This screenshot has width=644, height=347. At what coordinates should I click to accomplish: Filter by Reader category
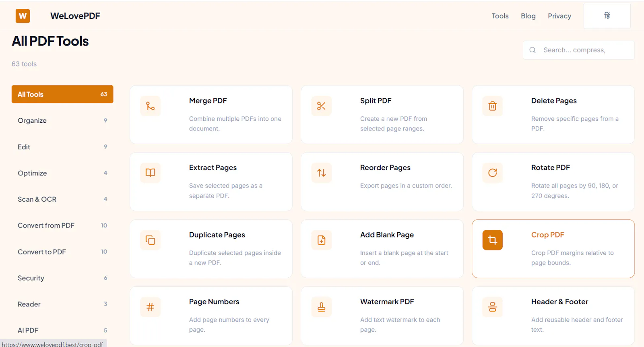click(62, 304)
